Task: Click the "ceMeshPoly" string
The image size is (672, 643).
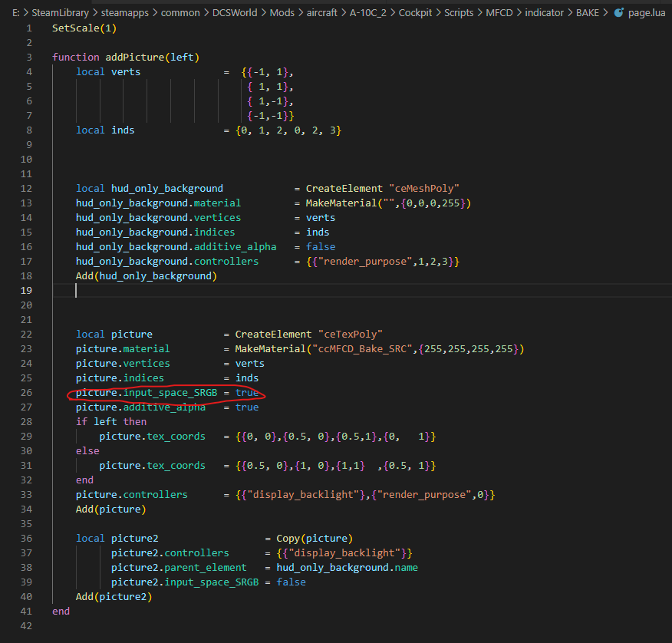Action: click(424, 189)
